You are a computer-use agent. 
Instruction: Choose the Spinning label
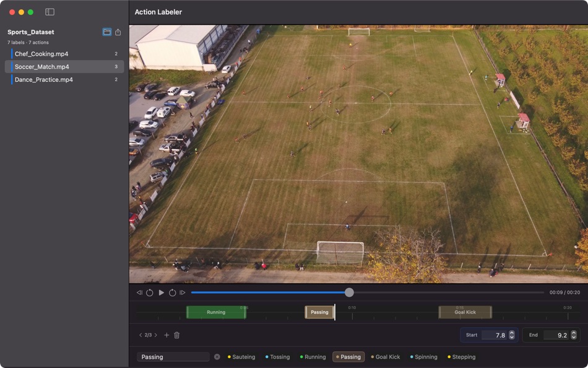(x=424, y=357)
